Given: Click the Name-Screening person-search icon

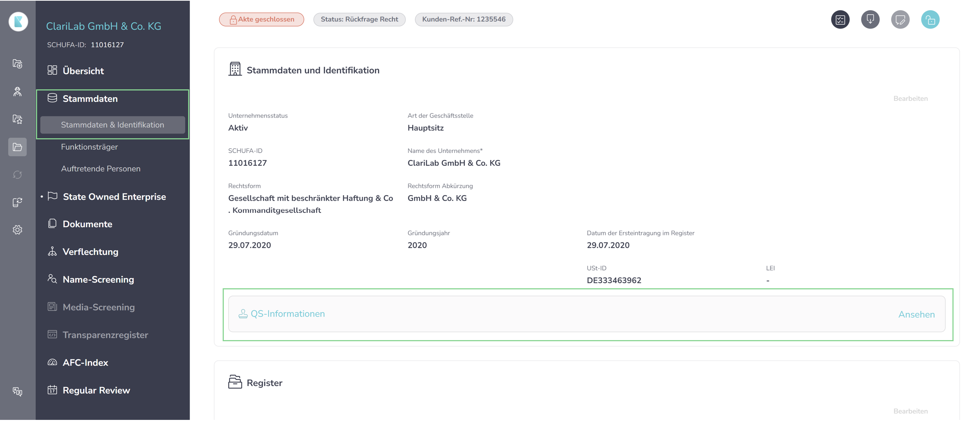Looking at the screenshot, I should [x=52, y=279].
